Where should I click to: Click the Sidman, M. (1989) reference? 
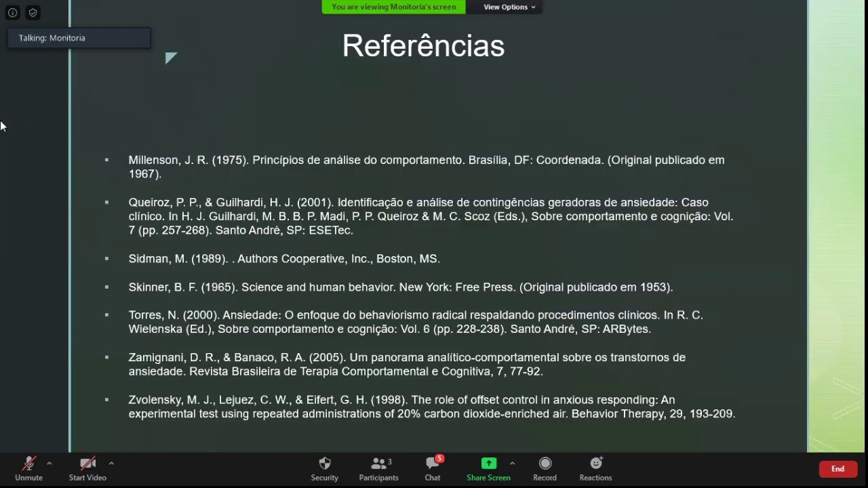click(284, 259)
